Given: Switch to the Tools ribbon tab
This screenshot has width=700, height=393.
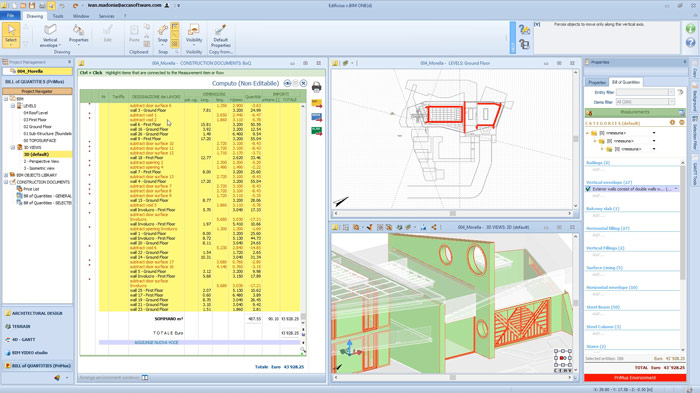Looking at the screenshot, I should [x=58, y=16].
